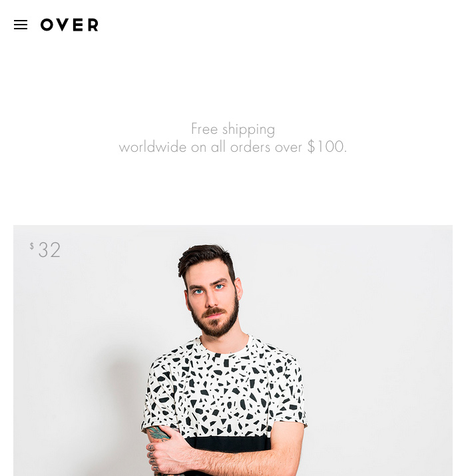Open the patterned t-shirt product photo

233,350
